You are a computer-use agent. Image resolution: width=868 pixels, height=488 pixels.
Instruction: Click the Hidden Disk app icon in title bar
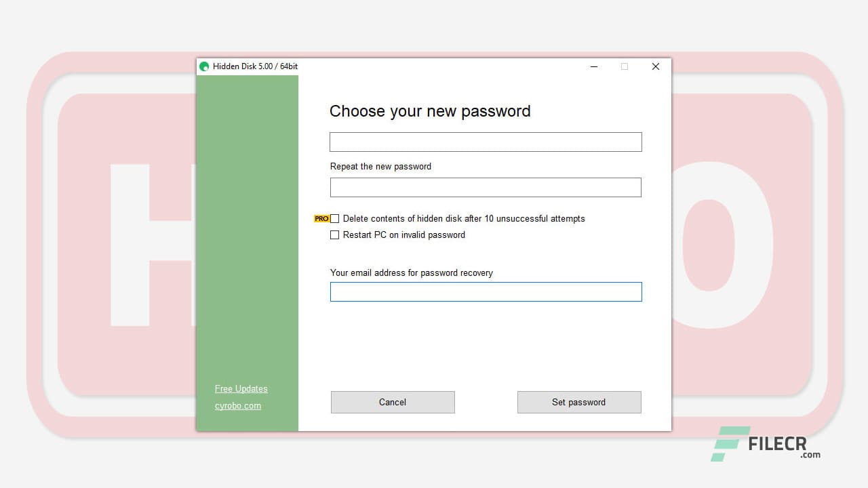(x=204, y=66)
